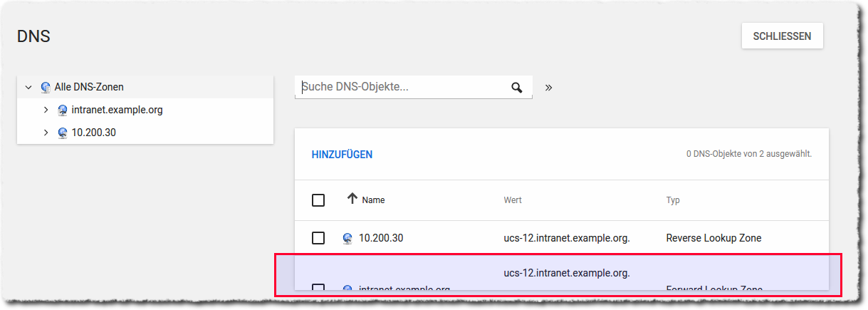
Task: Collapse the Alle DNS-Zonen tree node
Action: click(28, 88)
